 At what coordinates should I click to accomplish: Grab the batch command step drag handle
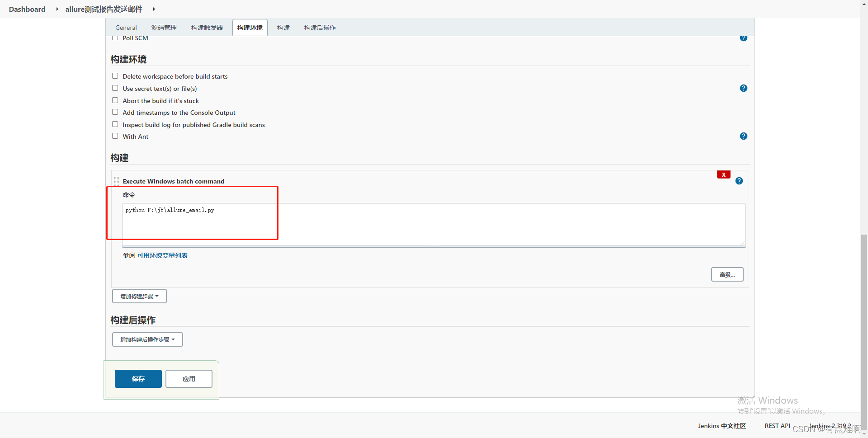[117, 181]
